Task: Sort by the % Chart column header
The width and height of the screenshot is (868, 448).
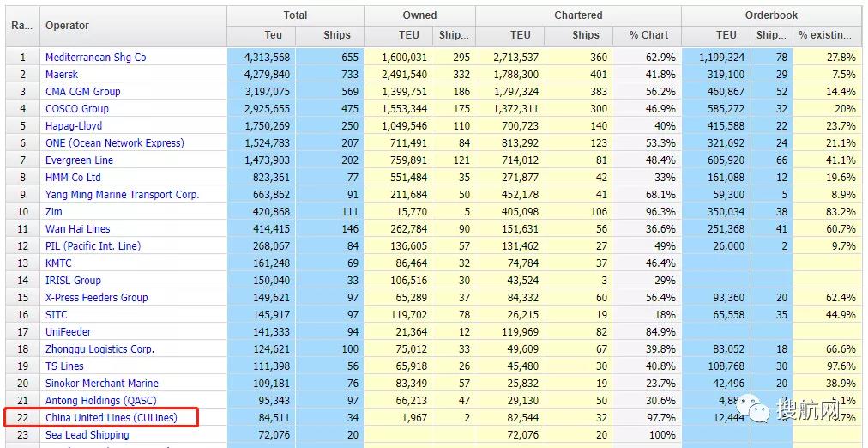Action: 648,35
